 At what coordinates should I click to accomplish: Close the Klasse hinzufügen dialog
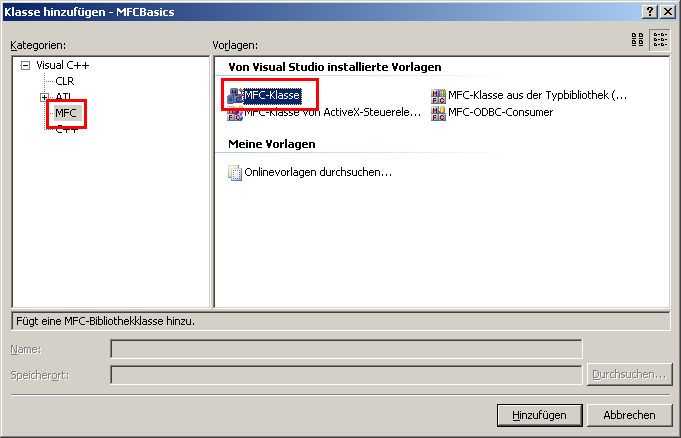(668, 12)
